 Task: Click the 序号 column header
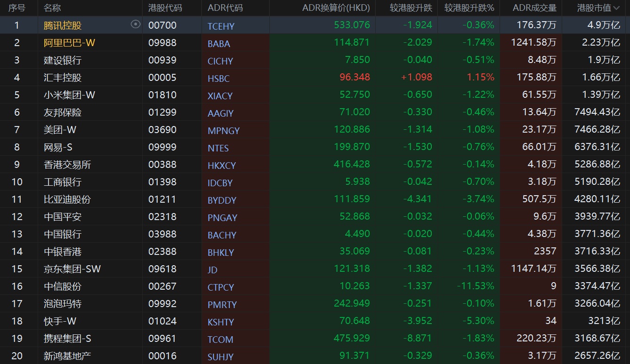click(x=17, y=8)
